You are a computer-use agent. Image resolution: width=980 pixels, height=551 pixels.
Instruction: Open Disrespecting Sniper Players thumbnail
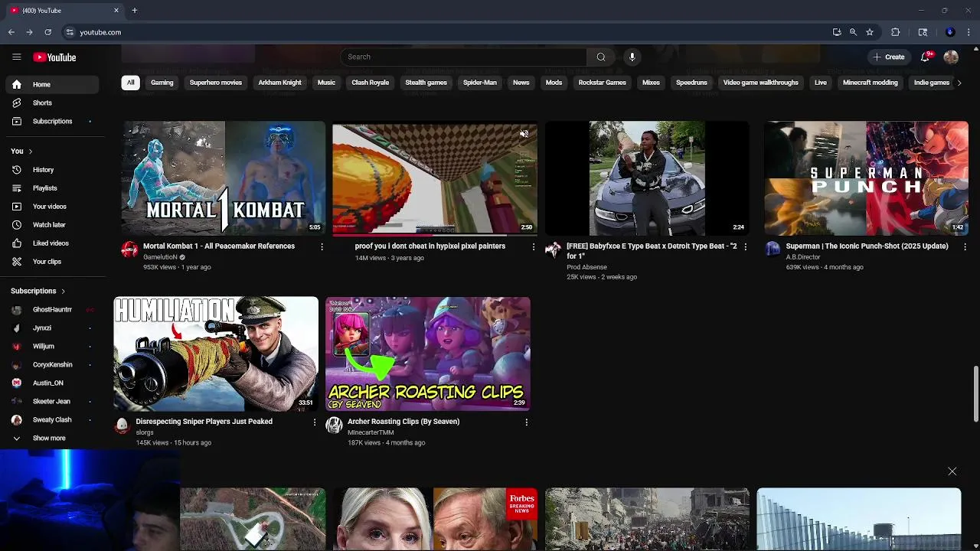216,354
